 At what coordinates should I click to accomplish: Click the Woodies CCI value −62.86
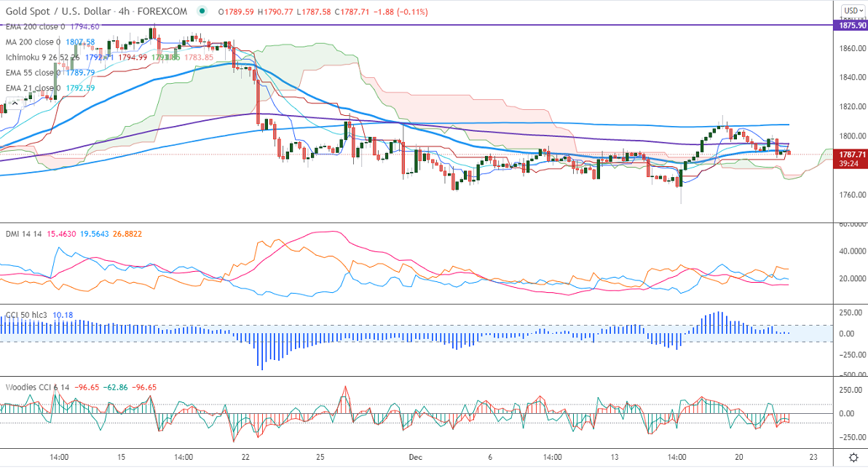116,388
